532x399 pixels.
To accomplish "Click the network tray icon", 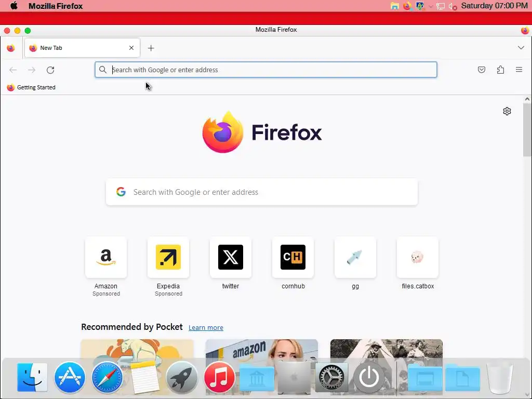I will (x=441, y=6).
